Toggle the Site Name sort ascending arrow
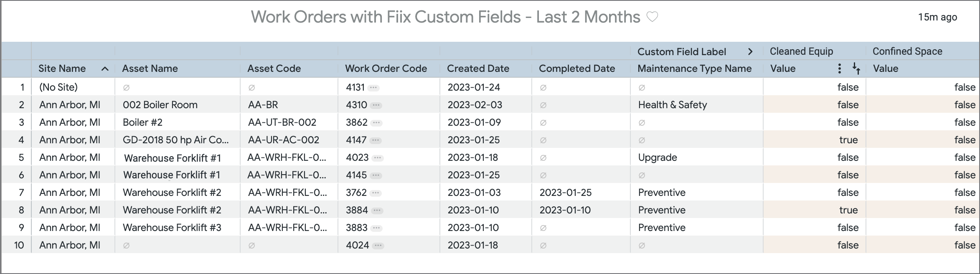 [105, 69]
